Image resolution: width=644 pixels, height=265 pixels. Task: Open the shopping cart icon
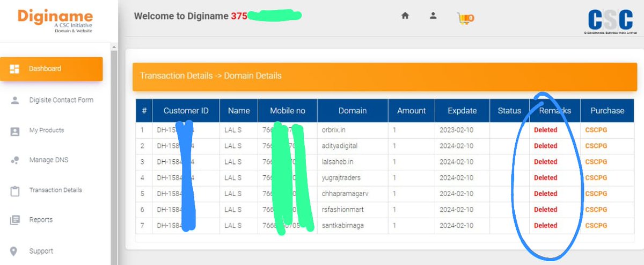[465, 18]
